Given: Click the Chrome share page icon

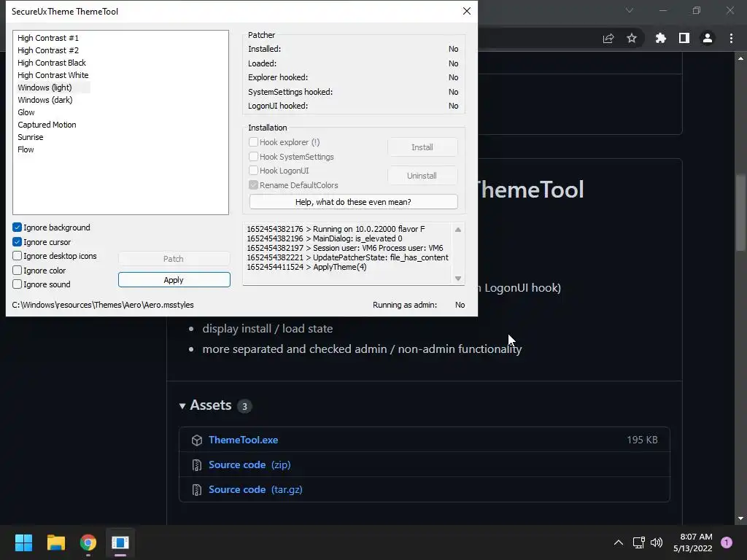Looking at the screenshot, I should pos(608,38).
